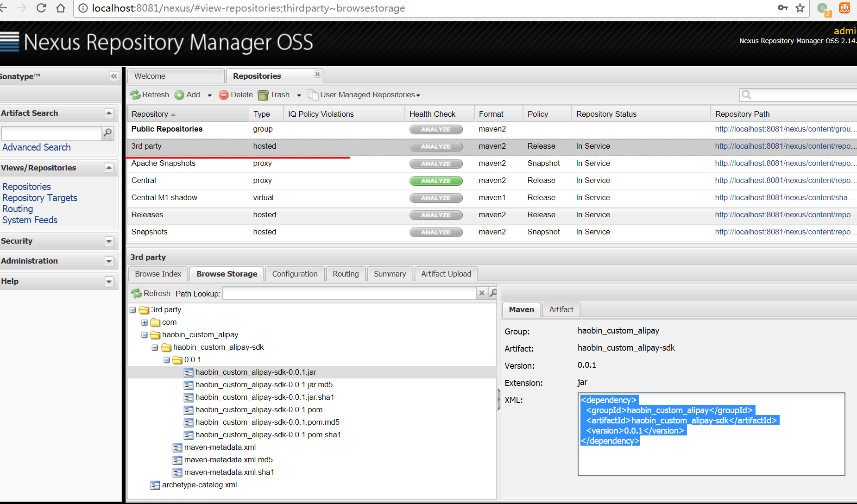Open System Feeds link
Viewport: 857px width, 504px height.
pyautogui.click(x=30, y=220)
